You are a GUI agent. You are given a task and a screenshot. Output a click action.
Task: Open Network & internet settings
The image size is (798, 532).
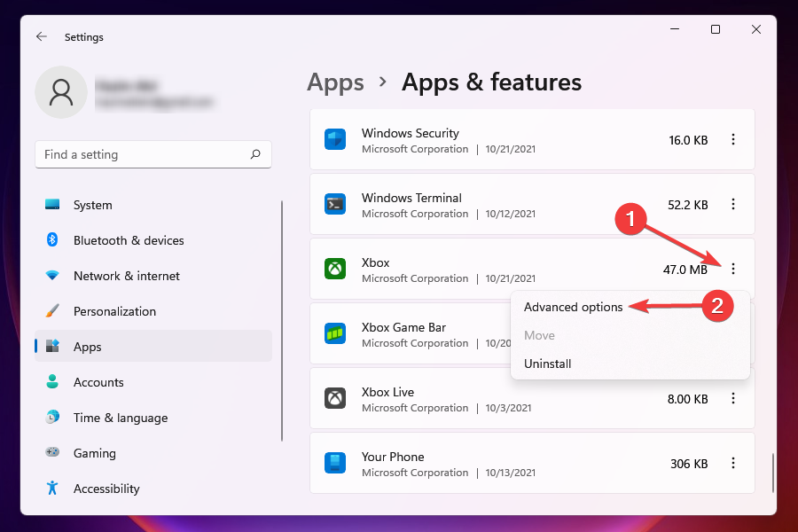pos(153,276)
